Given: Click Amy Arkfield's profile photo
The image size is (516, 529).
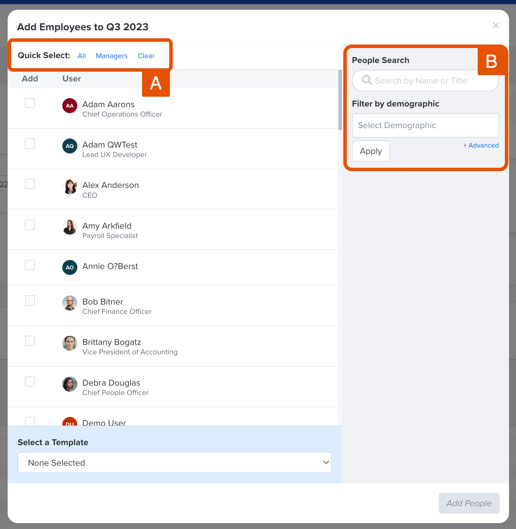Looking at the screenshot, I should point(70,227).
